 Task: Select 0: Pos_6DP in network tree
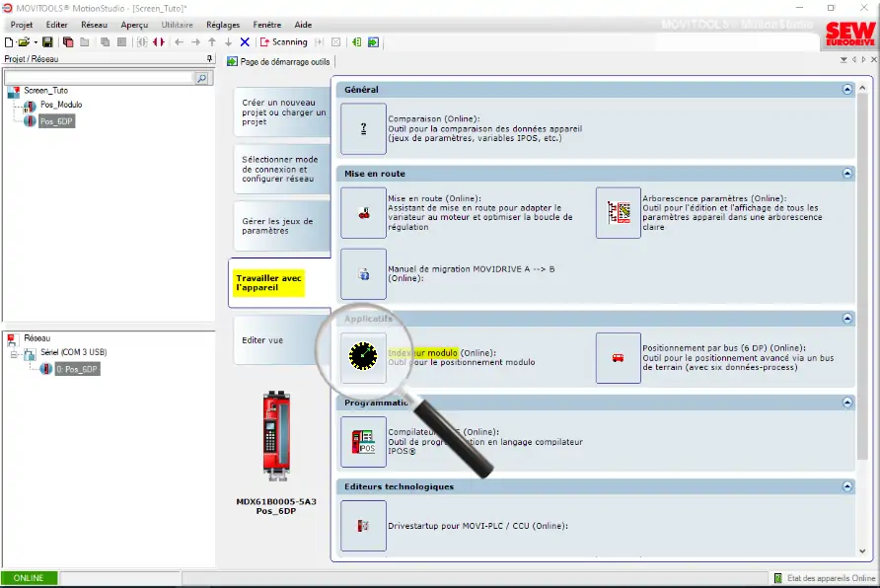78,369
